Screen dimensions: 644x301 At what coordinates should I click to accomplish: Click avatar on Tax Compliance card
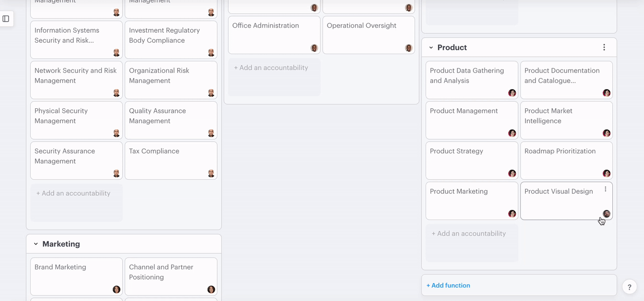point(211,174)
